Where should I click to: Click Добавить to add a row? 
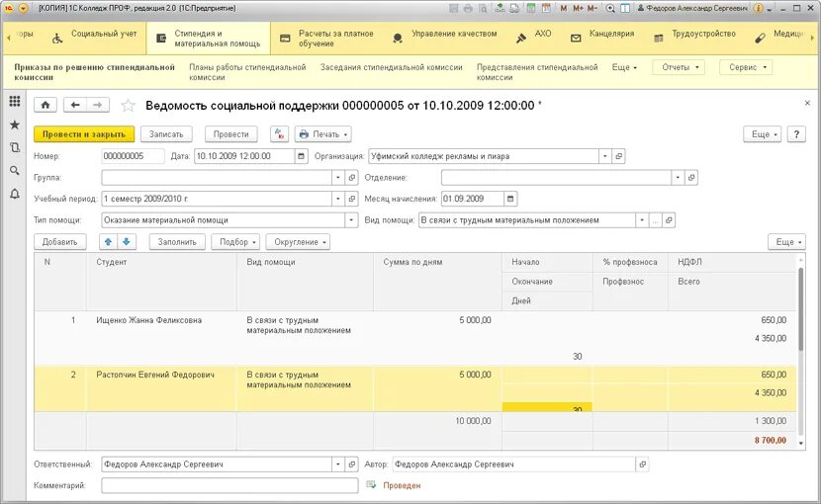(59, 242)
